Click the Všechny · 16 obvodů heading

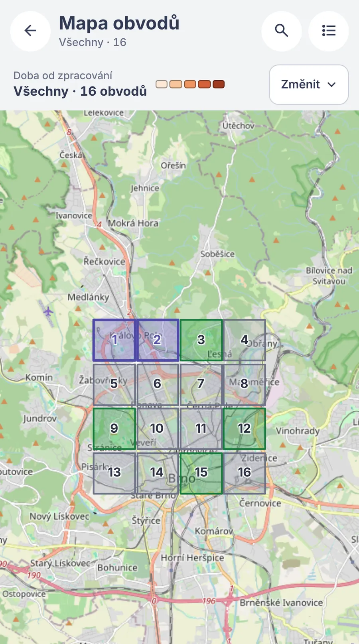tap(80, 91)
